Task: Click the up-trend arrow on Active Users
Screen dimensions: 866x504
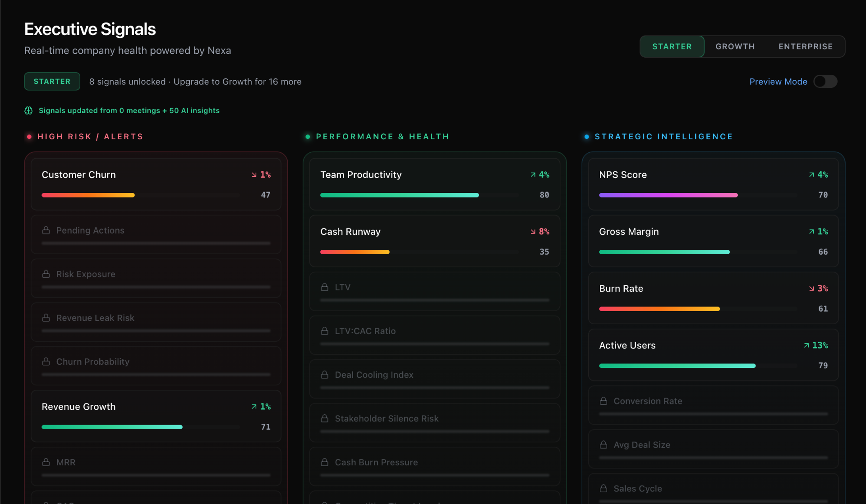Action: click(x=806, y=345)
